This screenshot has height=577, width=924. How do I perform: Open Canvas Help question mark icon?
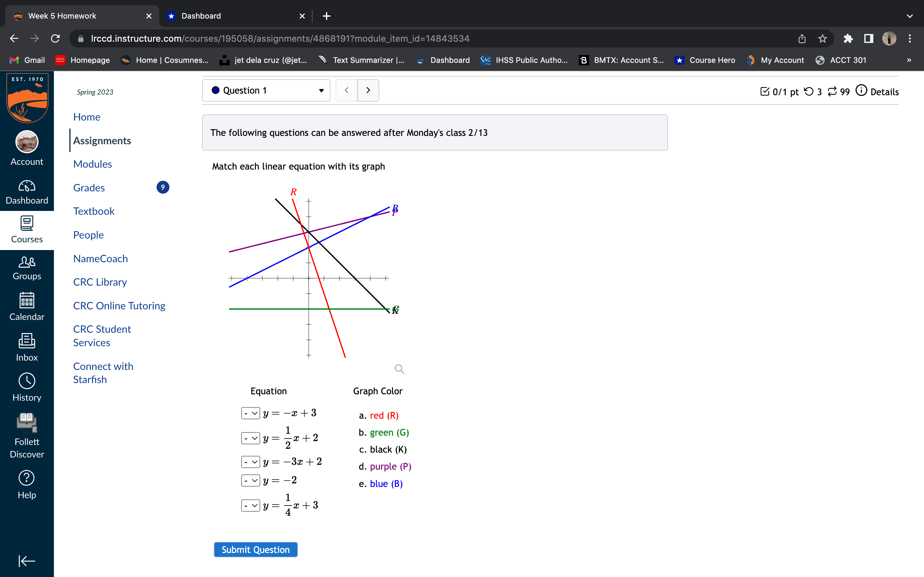(x=26, y=478)
